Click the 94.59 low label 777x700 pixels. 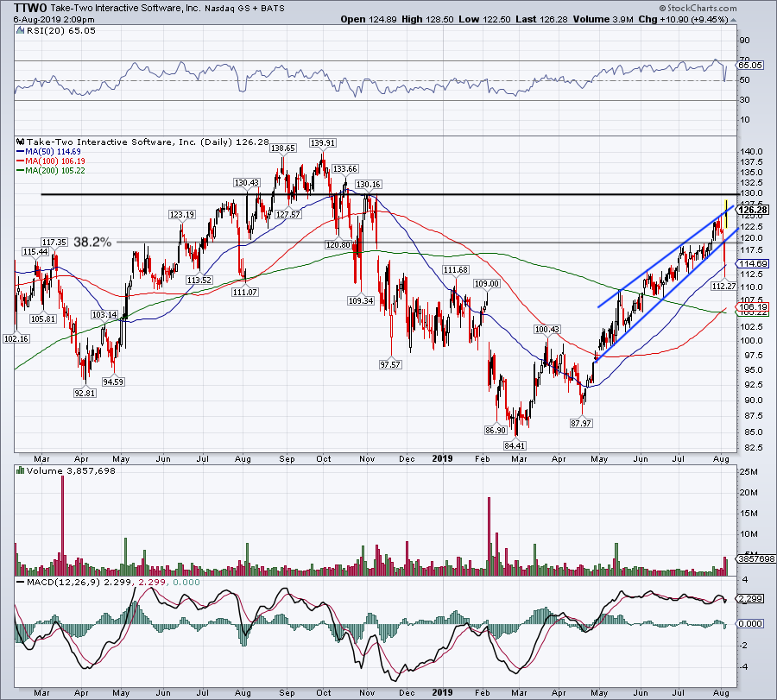[113, 382]
